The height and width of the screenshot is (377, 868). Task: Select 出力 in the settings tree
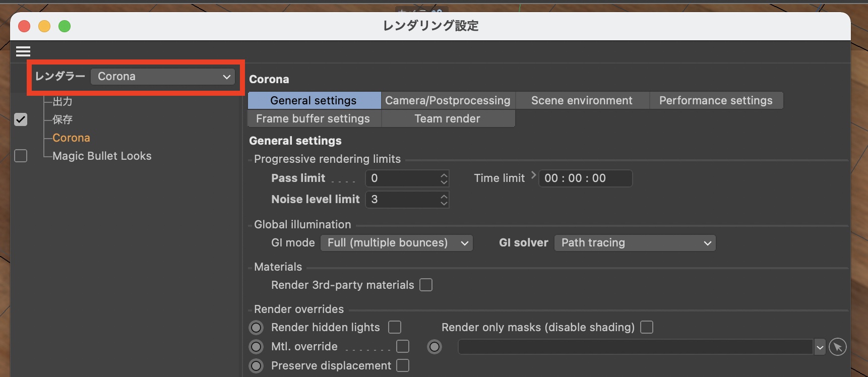coord(63,101)
